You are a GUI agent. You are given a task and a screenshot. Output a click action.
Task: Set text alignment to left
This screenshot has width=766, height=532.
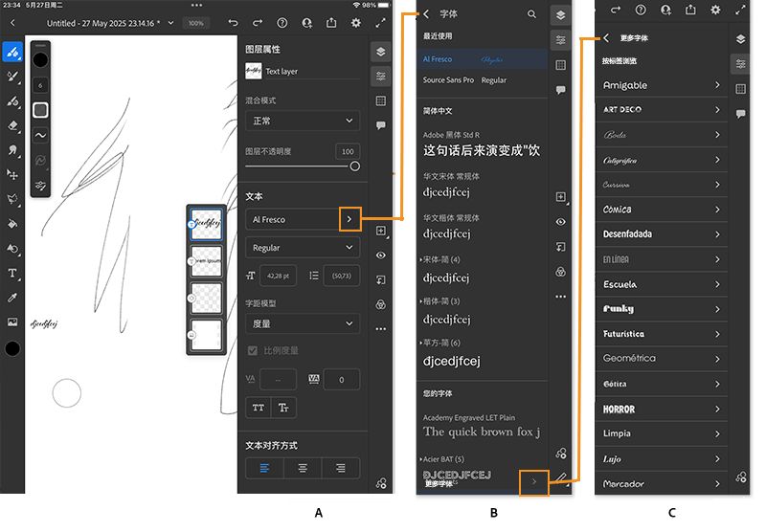(264, 469)
